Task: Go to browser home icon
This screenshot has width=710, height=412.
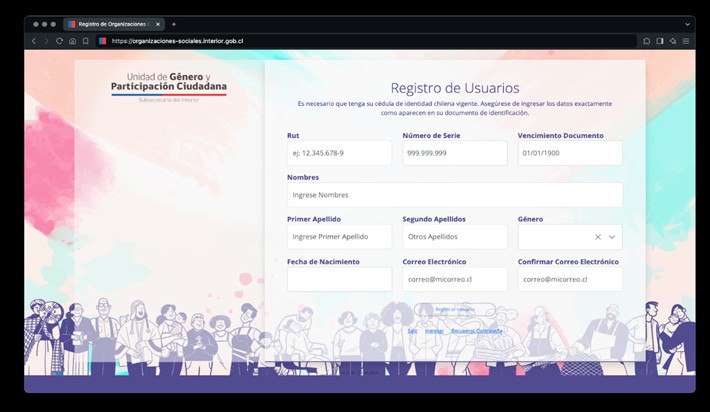Action: click(x=72, y=41)
